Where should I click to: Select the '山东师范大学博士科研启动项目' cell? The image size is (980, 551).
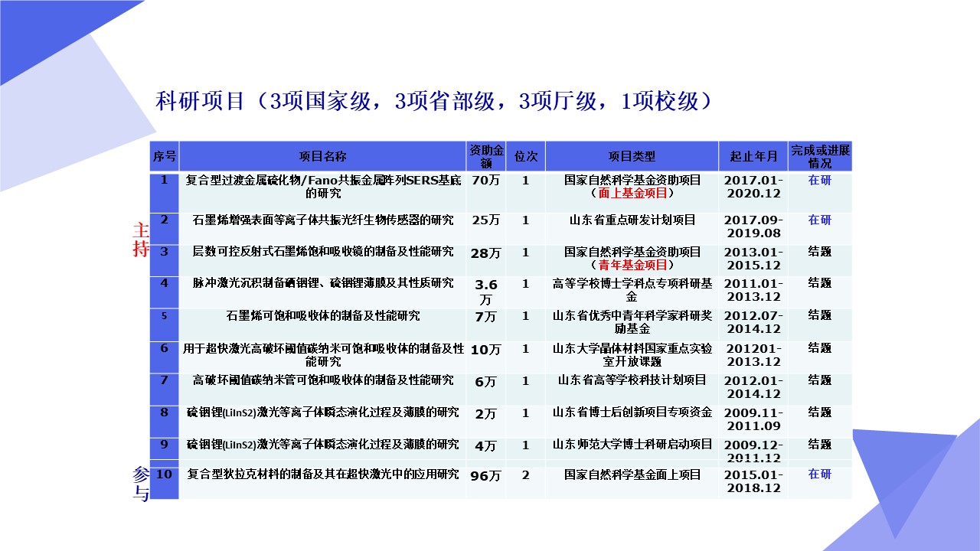(632, 444)
